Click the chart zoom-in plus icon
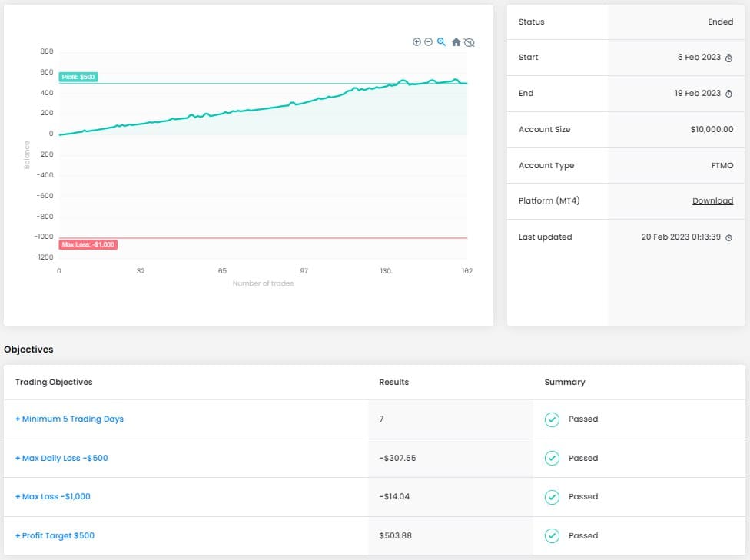The image size is (750, 560). tap(416, 42)
